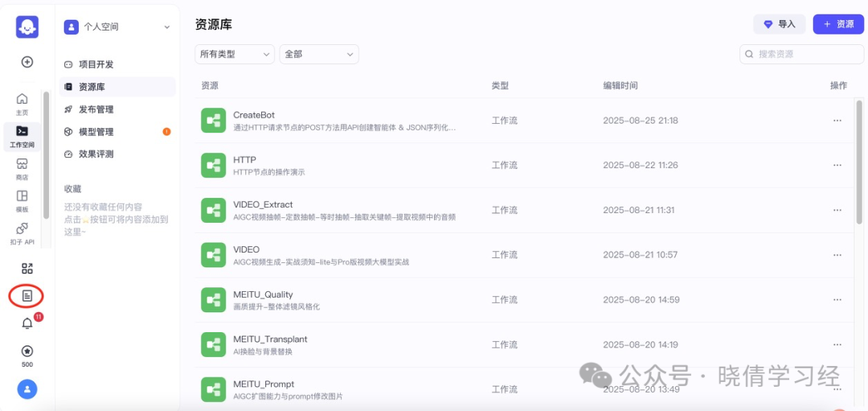The width and height of the screenshot is (868, 411).
Task: Click the Coze logo icon
Action: (x=27, y=27)
